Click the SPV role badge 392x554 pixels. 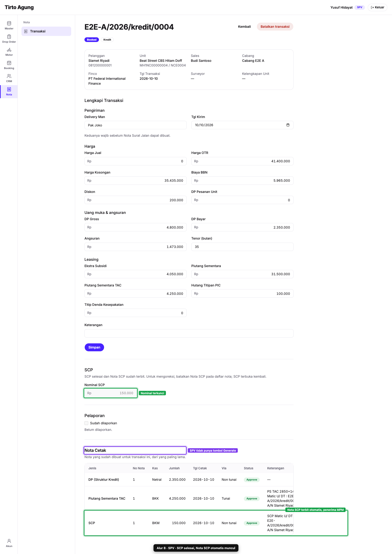click(359, 7)
